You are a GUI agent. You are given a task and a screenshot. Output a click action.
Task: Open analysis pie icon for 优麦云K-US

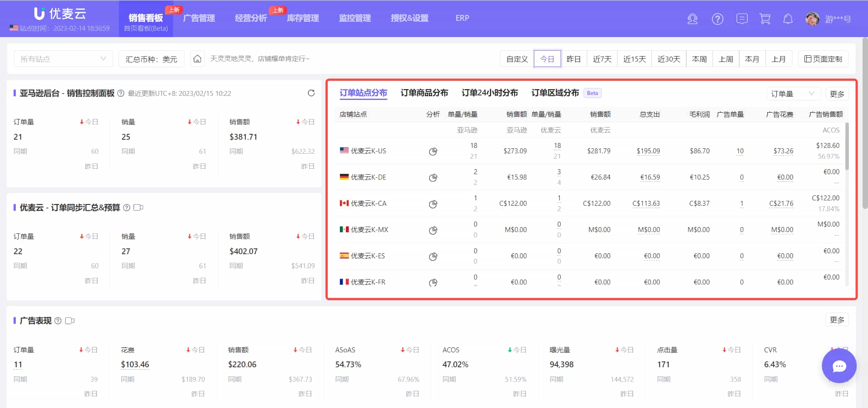pos(433,151)
